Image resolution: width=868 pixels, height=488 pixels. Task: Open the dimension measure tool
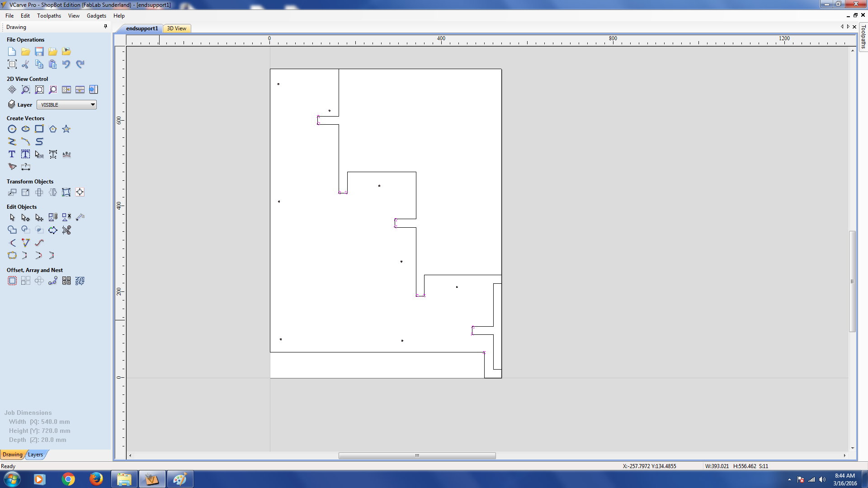click(26, 167)
